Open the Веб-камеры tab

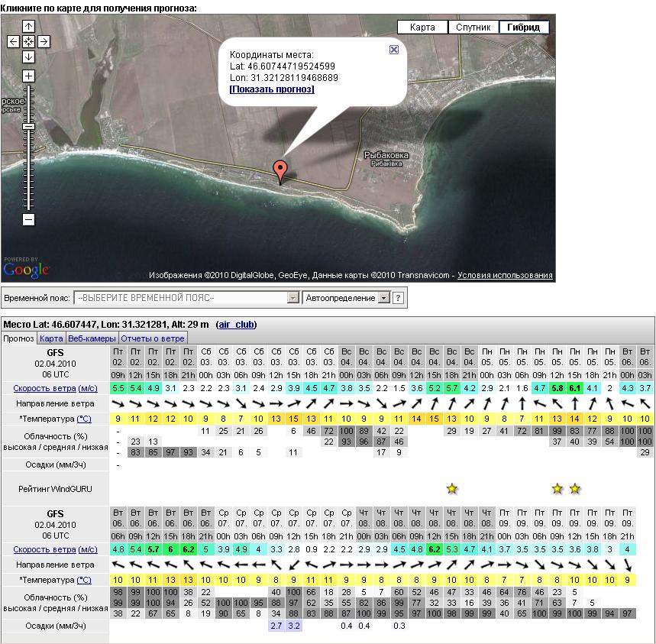(x=92, y=338)
